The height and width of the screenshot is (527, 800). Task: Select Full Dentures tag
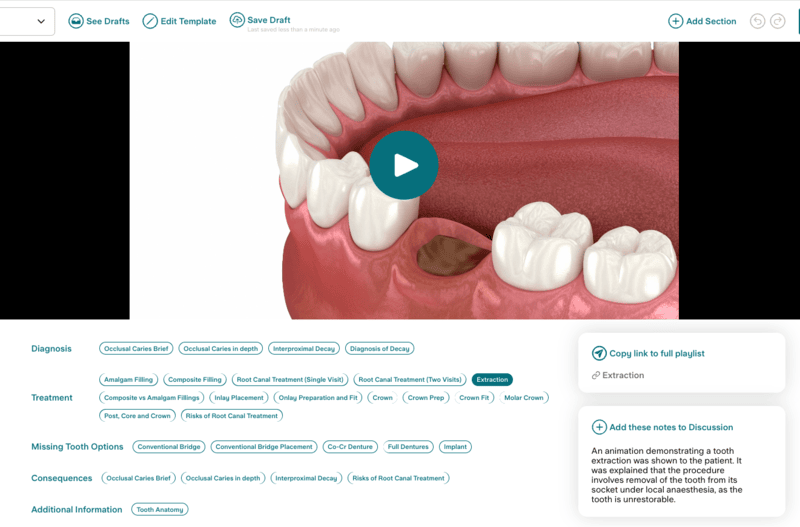click(408, 446)
